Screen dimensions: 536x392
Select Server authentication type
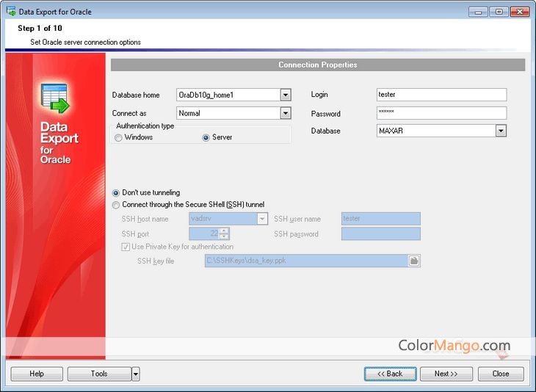click(x=206, y=138)
